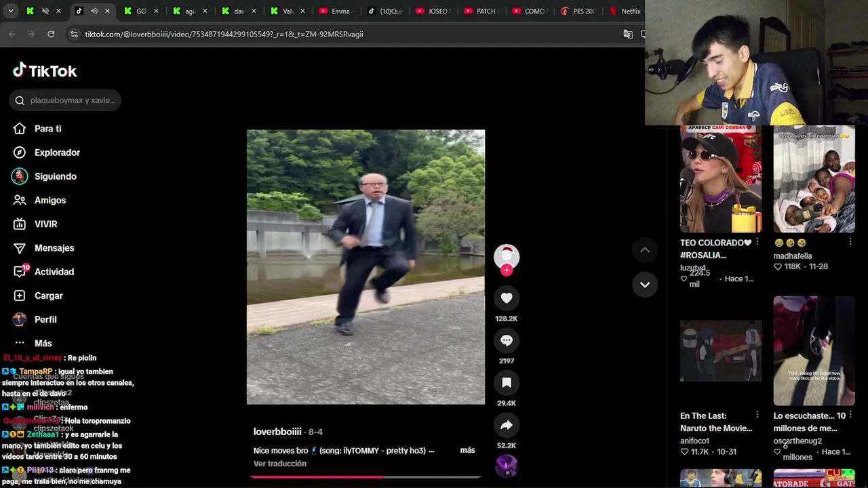Open madhafella babies video thumbnail

pyautogui.click(x=814, y=179)
